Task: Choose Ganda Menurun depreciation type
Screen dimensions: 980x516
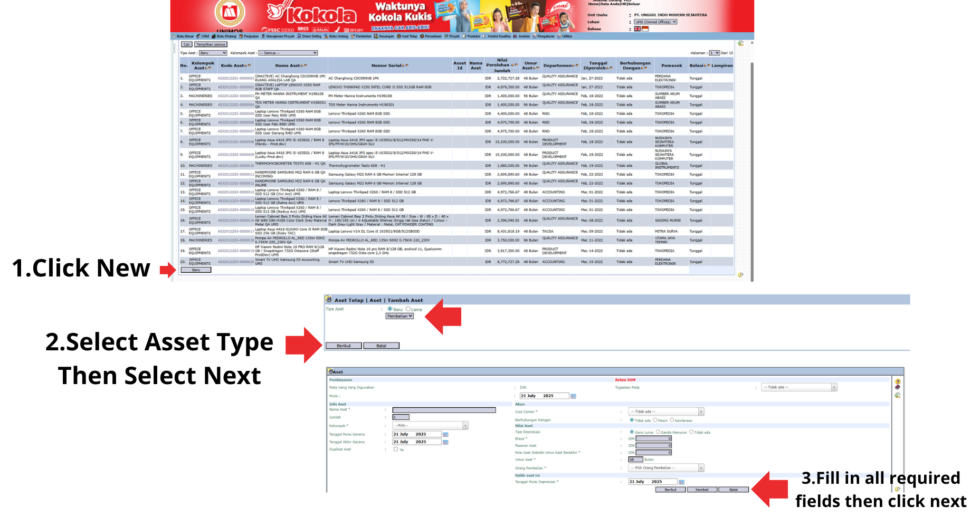Action: [658, 432]
